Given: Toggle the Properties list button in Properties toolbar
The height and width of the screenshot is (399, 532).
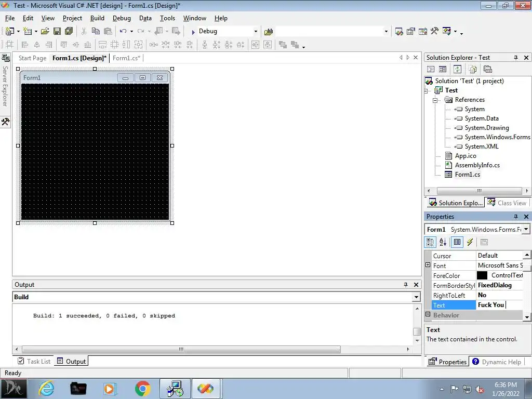Looking at the screenshot, I should pos(457,242).
